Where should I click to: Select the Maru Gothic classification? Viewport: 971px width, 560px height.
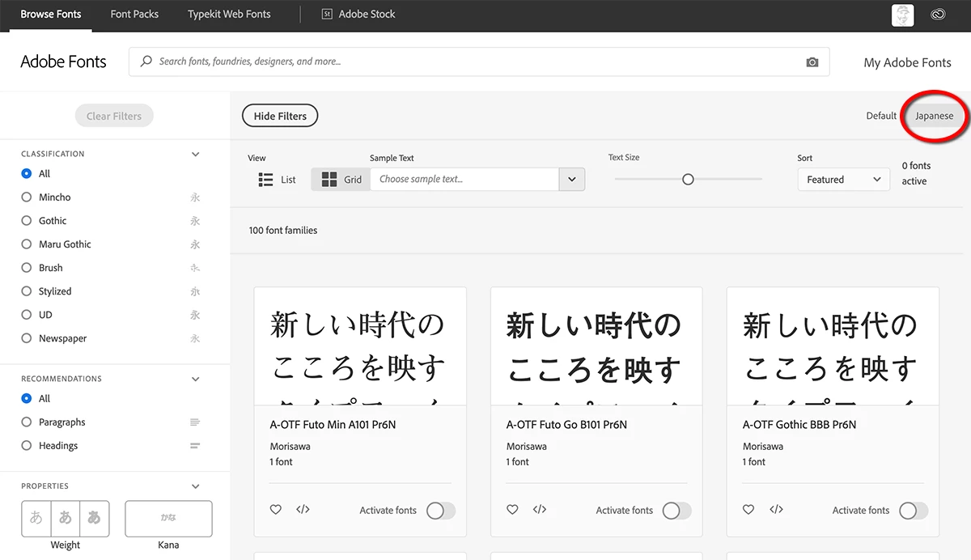click(27, 244)
